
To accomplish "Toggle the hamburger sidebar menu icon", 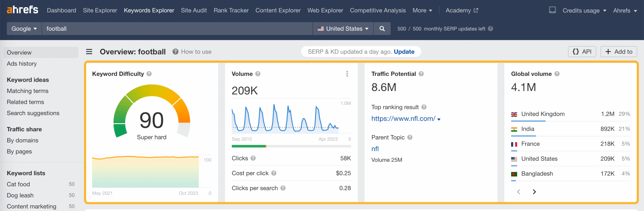I will point(89,52).
